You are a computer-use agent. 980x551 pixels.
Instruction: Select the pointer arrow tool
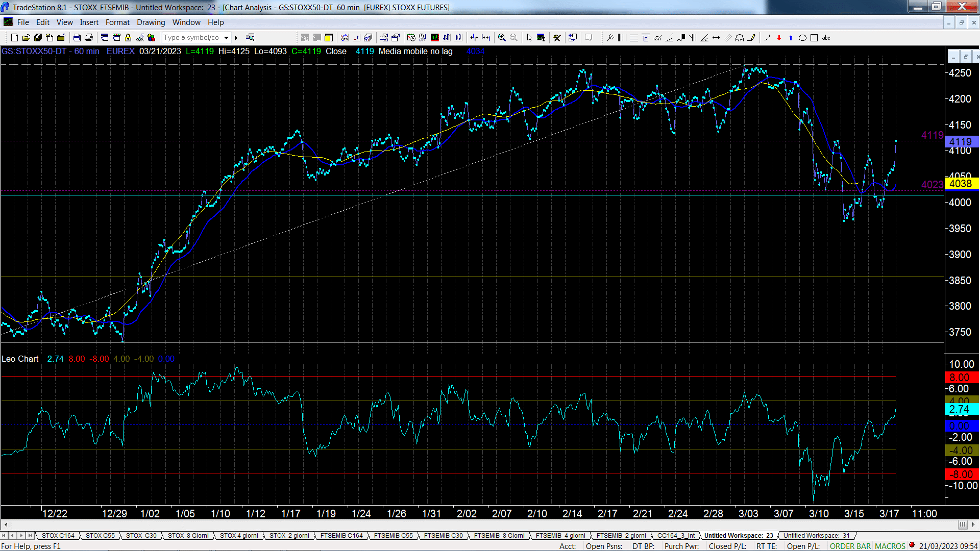tap(529, 38)
